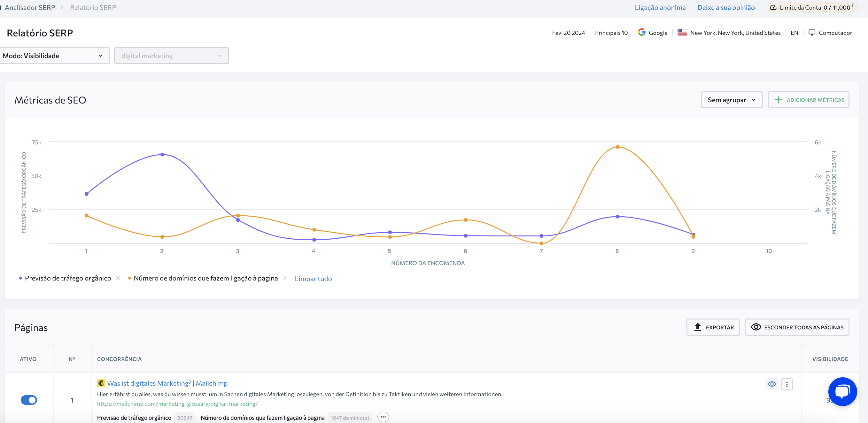Screen dimensions: 868x423
Task: Sort by the Nº column header
Action: pyautogui.click(x=72, y=359)
